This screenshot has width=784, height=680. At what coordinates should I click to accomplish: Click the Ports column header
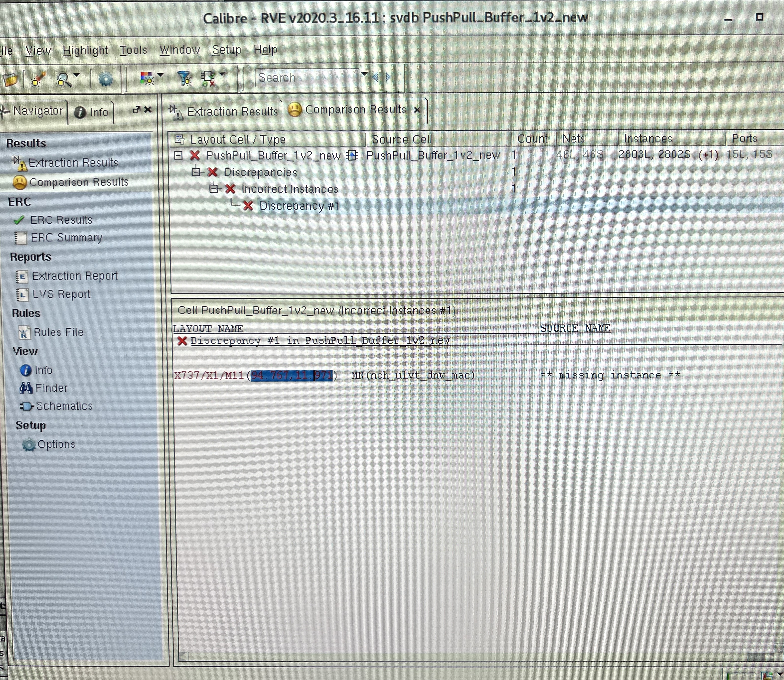[744, 138]
